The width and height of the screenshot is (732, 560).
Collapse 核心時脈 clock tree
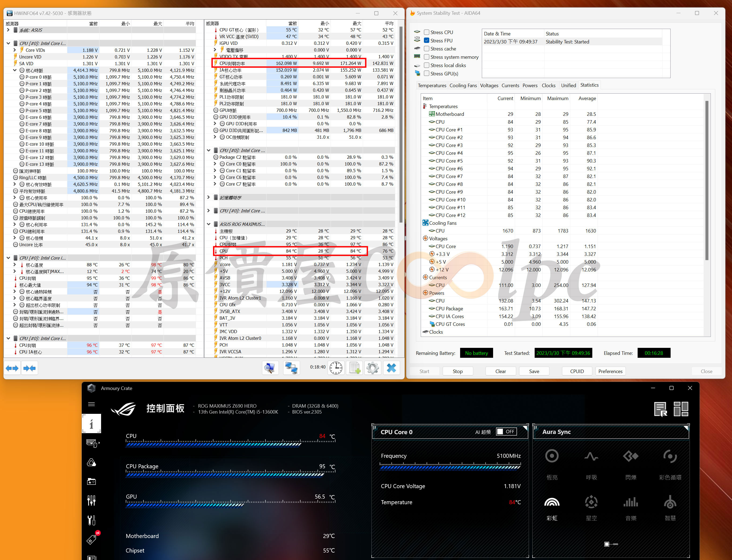point(15,70)
